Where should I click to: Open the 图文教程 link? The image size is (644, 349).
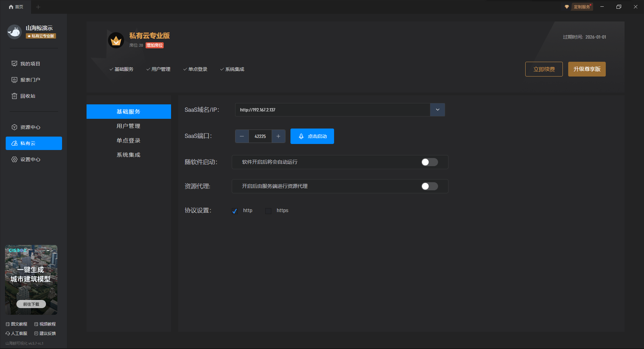click(17, 324)
